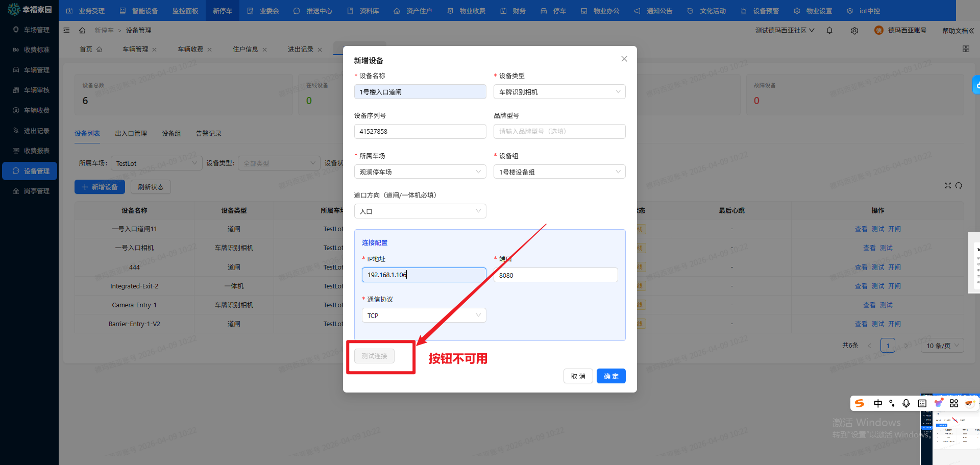Click the notification bell icon
The image size is (980, 465).
829,31
